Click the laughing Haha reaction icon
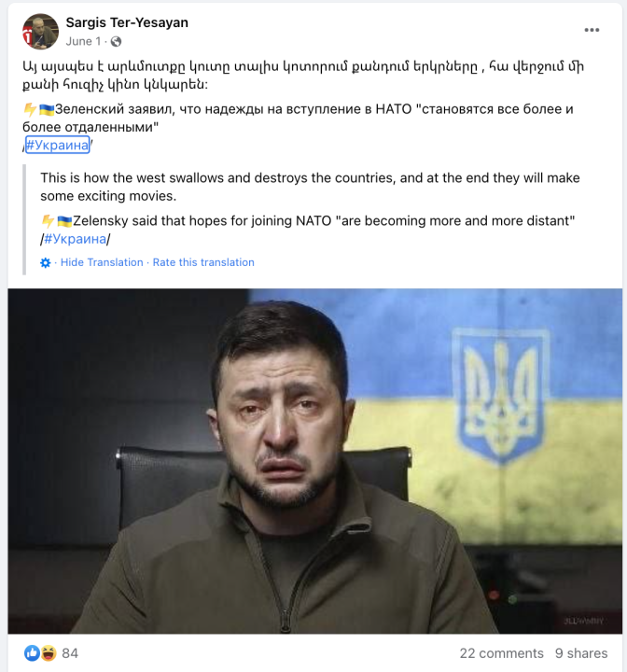The height and width of the screenshot is (672, 627). (x=49, y=653)
